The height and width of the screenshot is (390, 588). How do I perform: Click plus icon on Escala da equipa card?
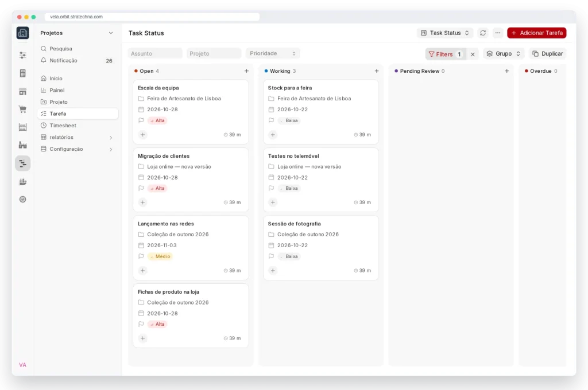142,135
